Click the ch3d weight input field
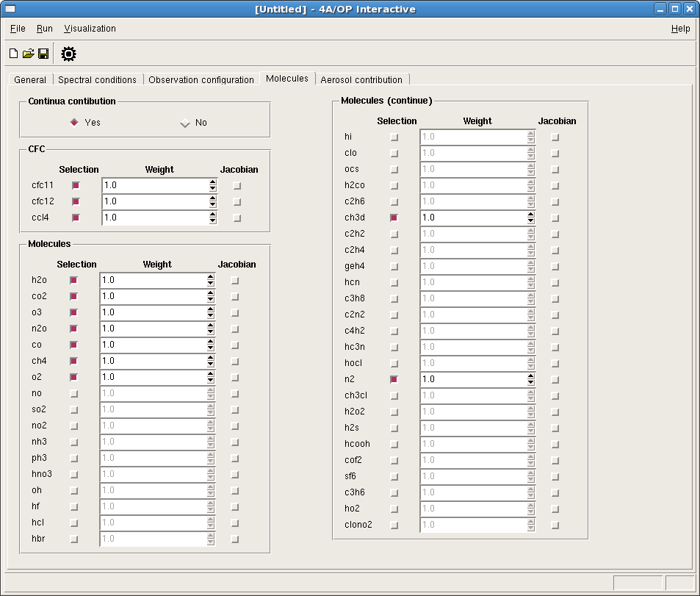Screen dimensions: 700x596 pyautogui.click(x=473, y=218)
